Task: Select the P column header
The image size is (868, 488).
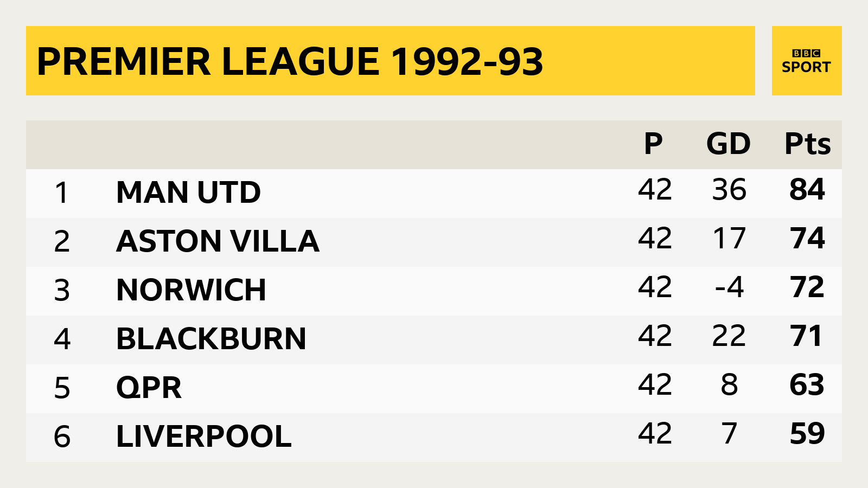Action: [x=654, y=144]
